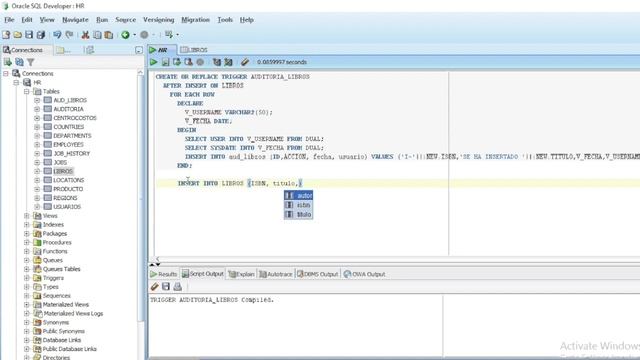Image resolution: width=640 pixels, height=360 pixels.
Task: Select the Procedures folder in the tree
Action: coord(57,242)
